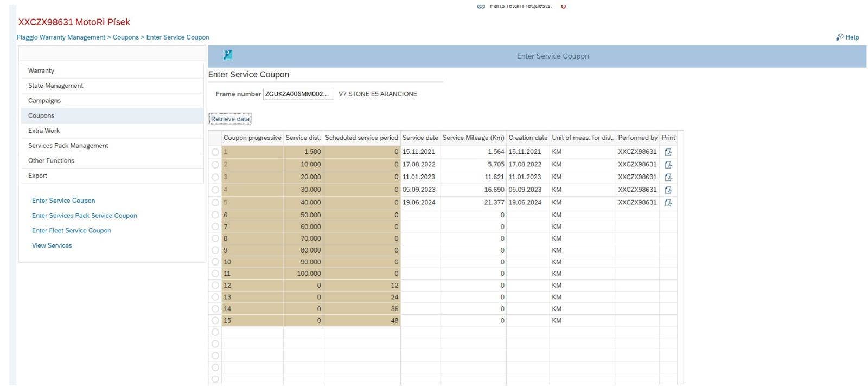Screen dimensions: 868x388
Task: Click the Help link text
Action: pos(852,37)
